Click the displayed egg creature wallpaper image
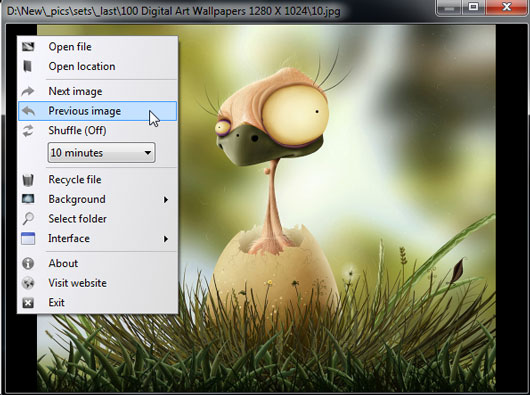 coord(336,208)
